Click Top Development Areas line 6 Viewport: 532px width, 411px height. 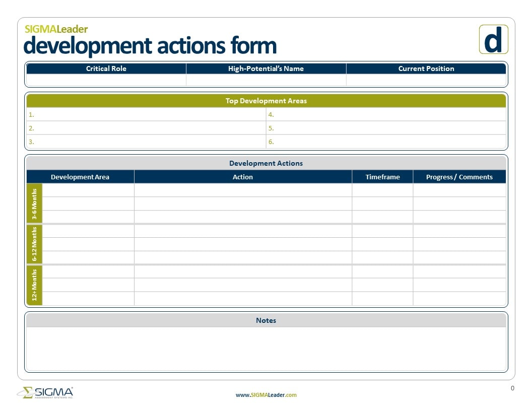(x=386, y=142)
